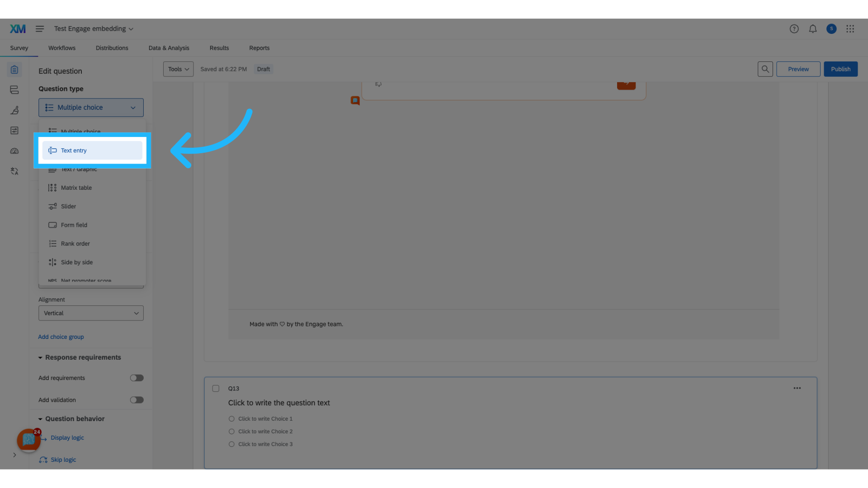Click the Publish button

(x=840, y=69)
